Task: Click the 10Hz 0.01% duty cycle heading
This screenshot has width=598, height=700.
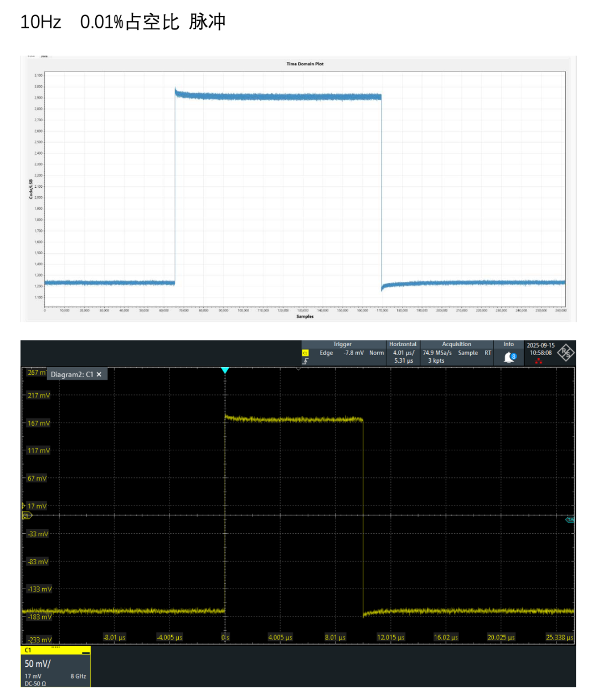Action: click(123, 22)
